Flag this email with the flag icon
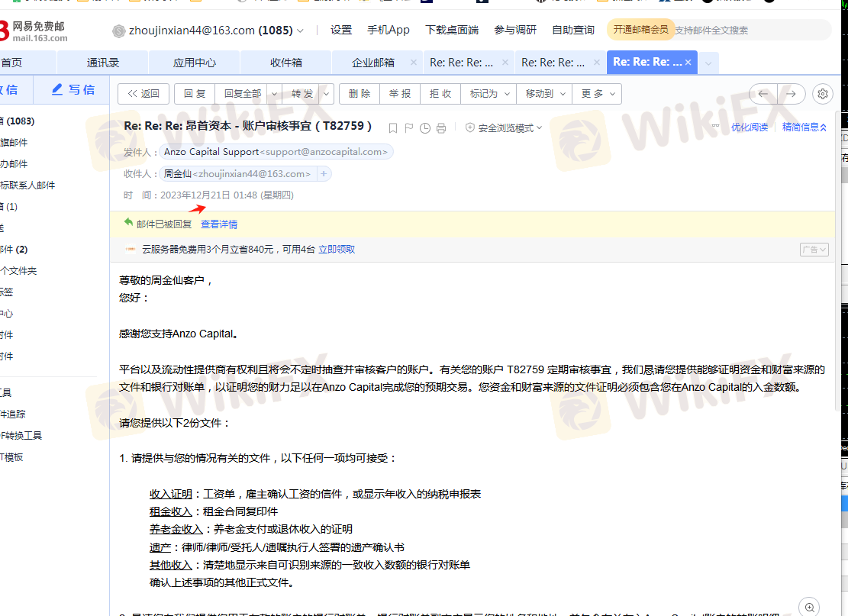The width and height of the screenshot is (848, 616). pos(409,128)
